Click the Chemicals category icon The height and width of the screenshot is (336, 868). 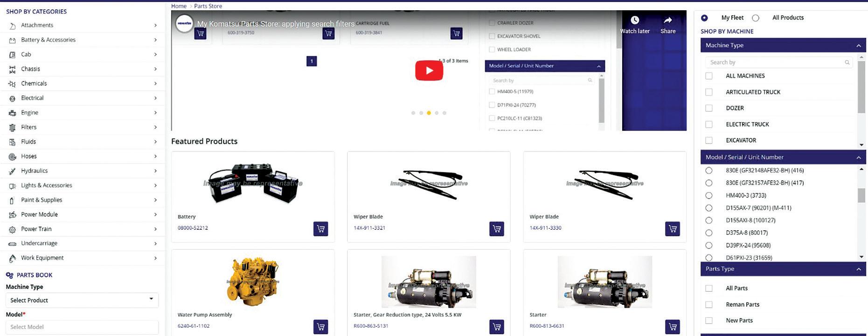[12, 84]
